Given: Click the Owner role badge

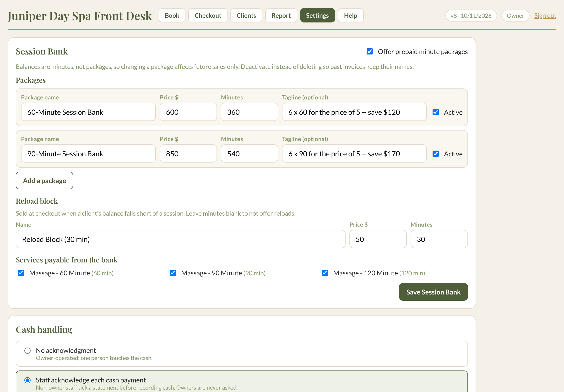Looking at the screenshot, I should (515, 16).
